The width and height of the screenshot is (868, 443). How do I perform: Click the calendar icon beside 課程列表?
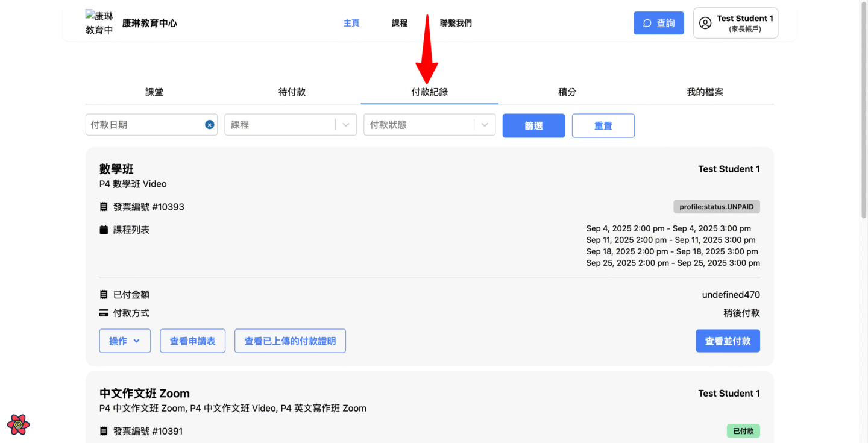(x=104, y=230)
